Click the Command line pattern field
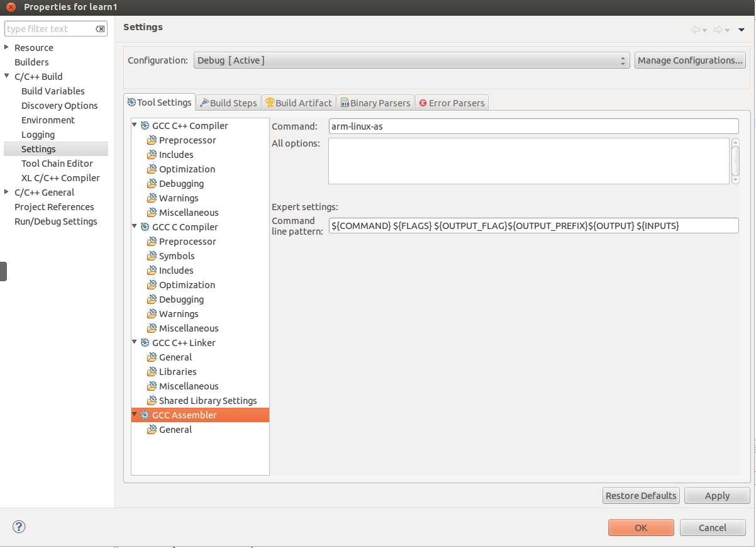 pyautogui.click(x=533, y=225)
